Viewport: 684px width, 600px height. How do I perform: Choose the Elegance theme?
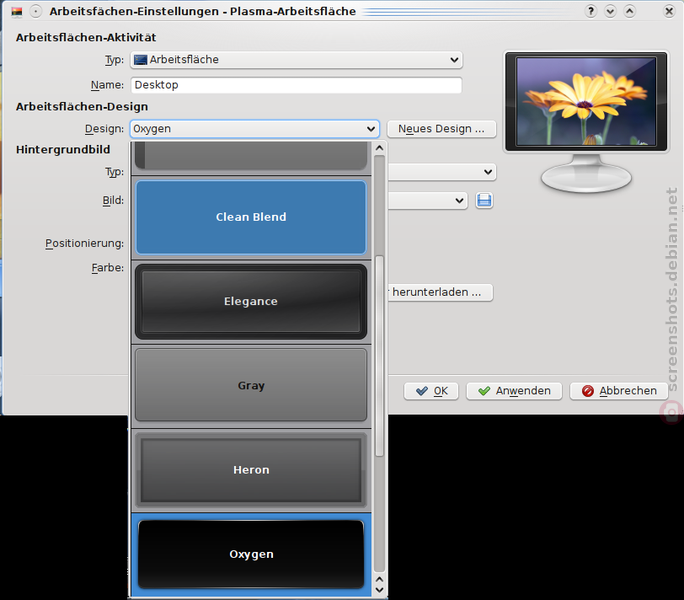[x=251, y=301]
